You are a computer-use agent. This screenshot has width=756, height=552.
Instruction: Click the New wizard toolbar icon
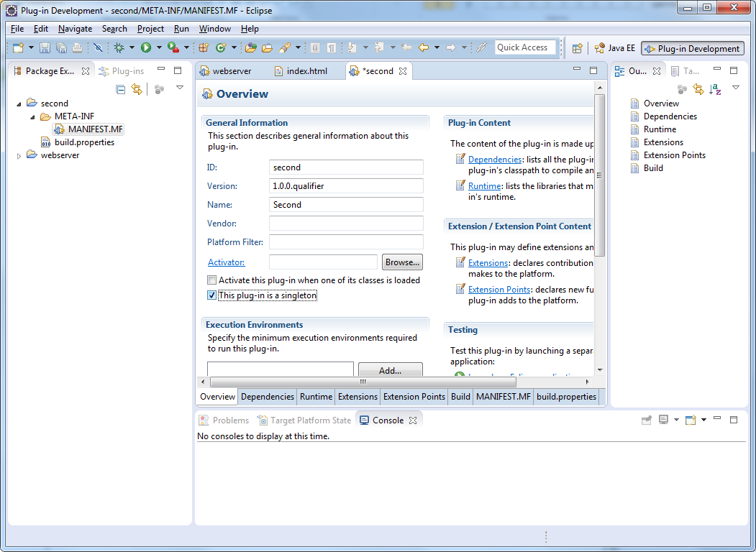[x=18, y=47]
